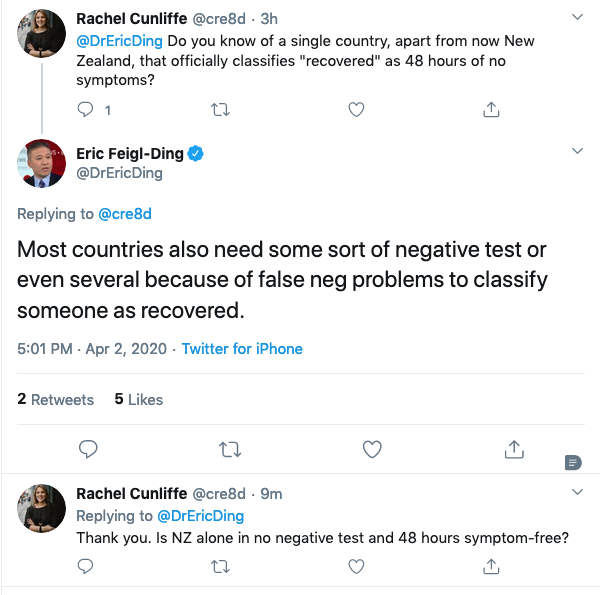Reply to Rachel Cunliffe's first tweet

[x=86, y=108]
